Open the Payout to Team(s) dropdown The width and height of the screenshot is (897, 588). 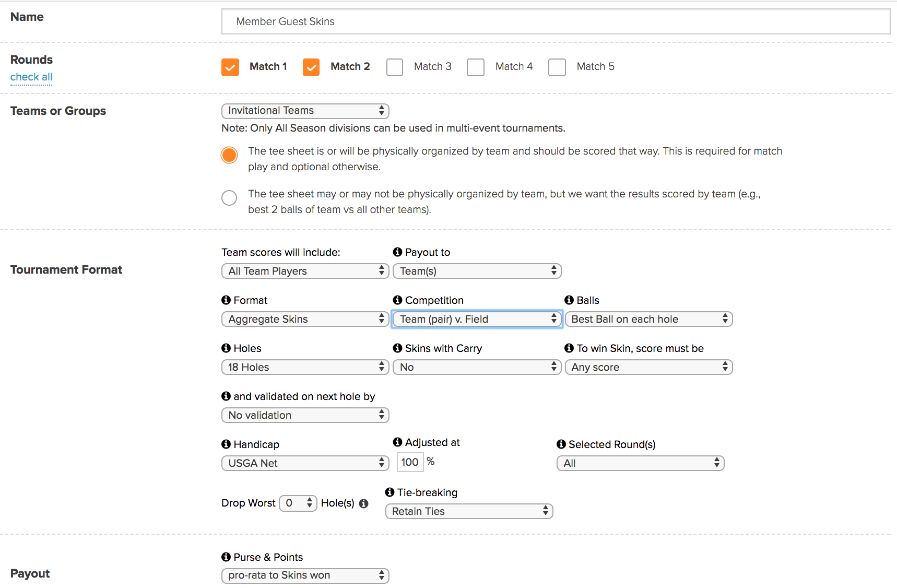(x=477, y=271)
